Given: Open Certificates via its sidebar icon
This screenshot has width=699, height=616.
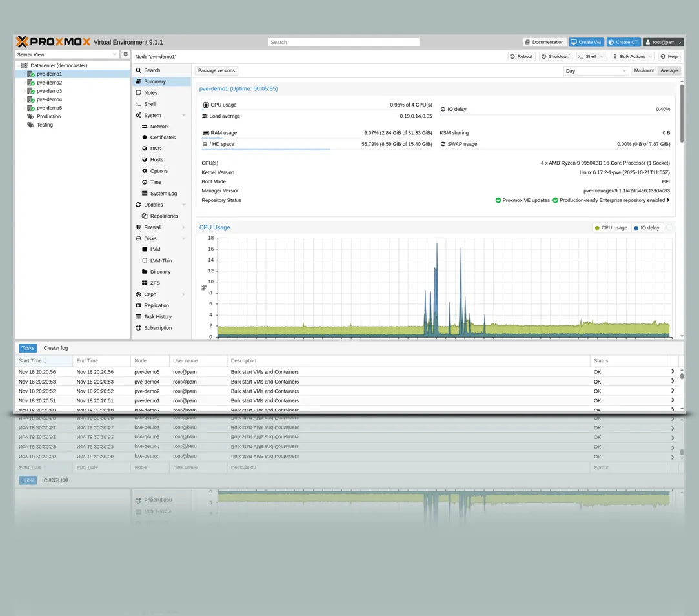Looking at the screenshot, I should click(145, 138).
